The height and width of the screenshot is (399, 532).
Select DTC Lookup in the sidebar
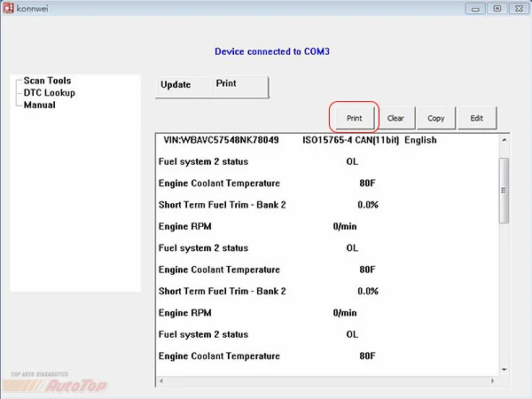(49, 92)
